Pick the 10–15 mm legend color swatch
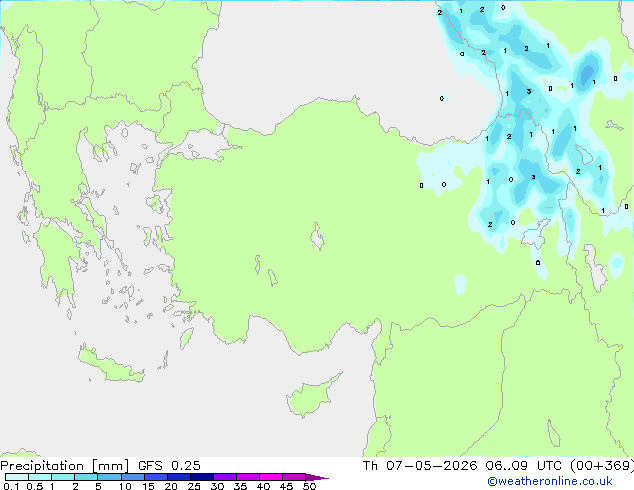 click(x=132, y=477)
